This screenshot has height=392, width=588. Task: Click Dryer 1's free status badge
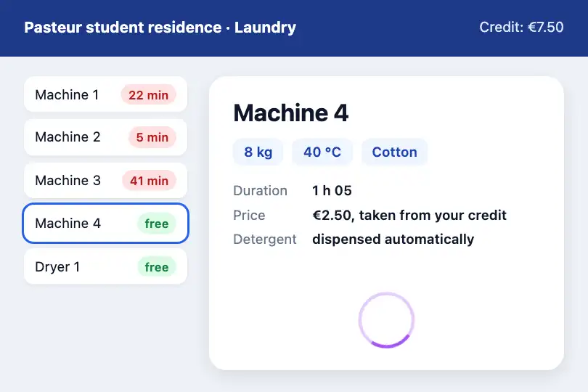157,267
